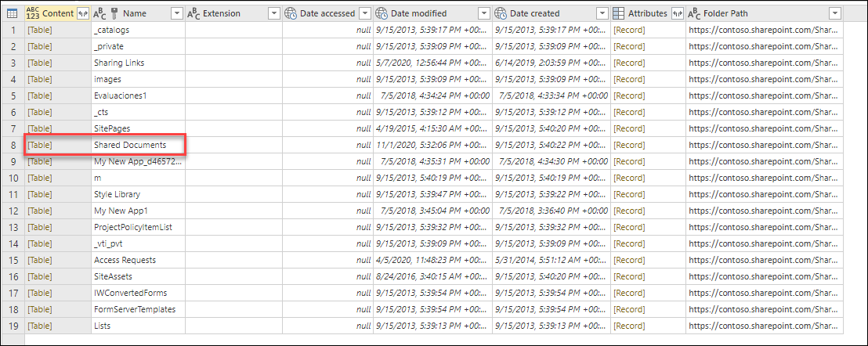868x346 pixels.
Task: Open the Folder Path filter dropdown
Action: pyautogui.click(x=835, y=13)
